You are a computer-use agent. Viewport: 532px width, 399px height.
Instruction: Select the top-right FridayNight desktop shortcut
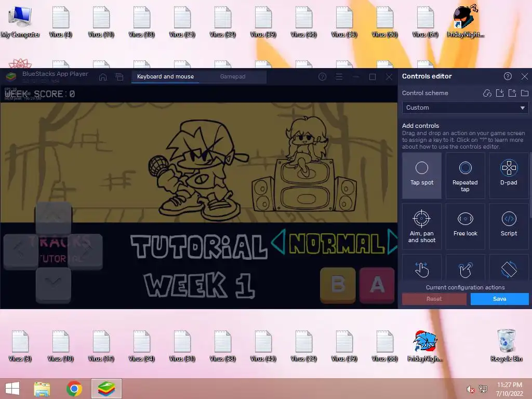pos(465,21)
